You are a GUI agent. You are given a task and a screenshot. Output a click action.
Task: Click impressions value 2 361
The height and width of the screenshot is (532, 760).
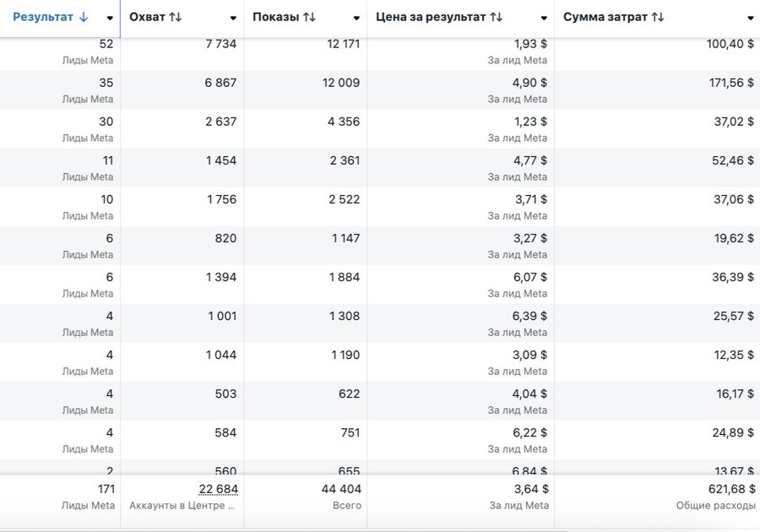345,160
